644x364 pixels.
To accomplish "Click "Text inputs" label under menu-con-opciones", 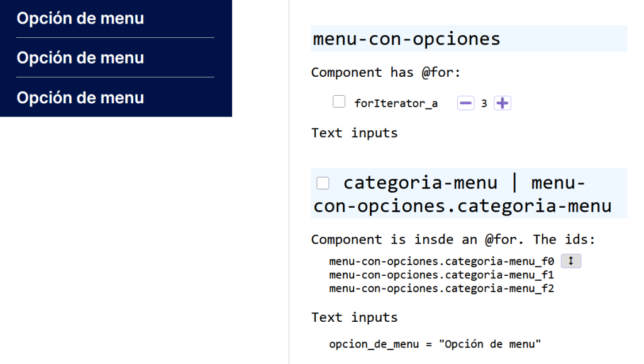I will pos(354,133).
